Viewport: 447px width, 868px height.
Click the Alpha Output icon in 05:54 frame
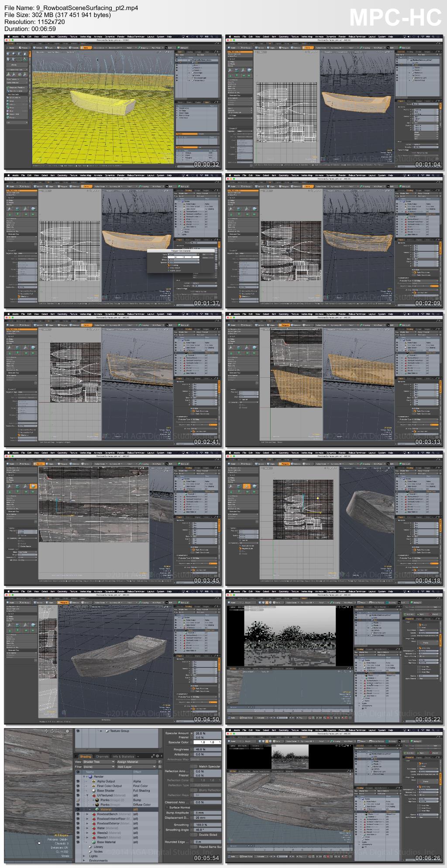94,781
